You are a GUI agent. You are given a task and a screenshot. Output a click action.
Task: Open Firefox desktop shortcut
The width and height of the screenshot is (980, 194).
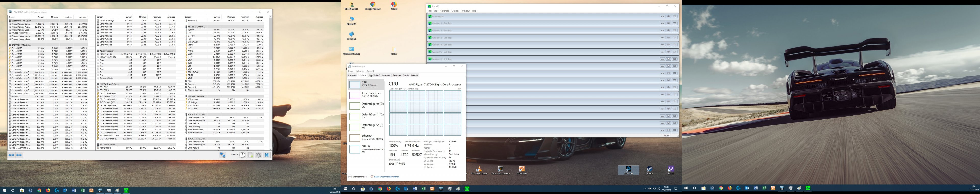394,6
